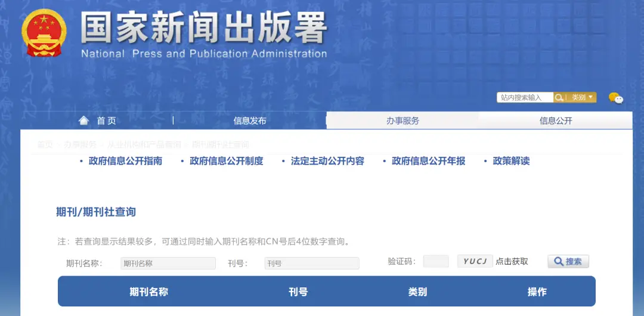Image resolution: width=644 pixels, height=316 pixels.
Task: Open 政府信息公开制度 link
Action: [227, 161]
